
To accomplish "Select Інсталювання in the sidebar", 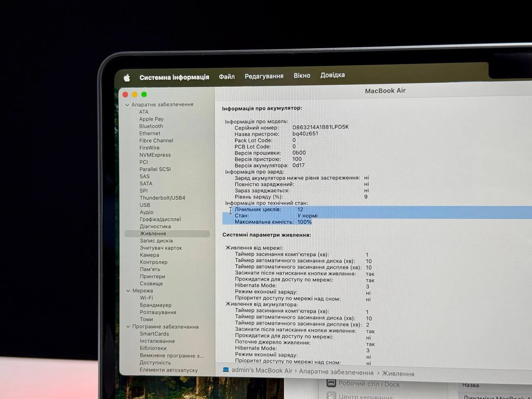I will 157,341.
